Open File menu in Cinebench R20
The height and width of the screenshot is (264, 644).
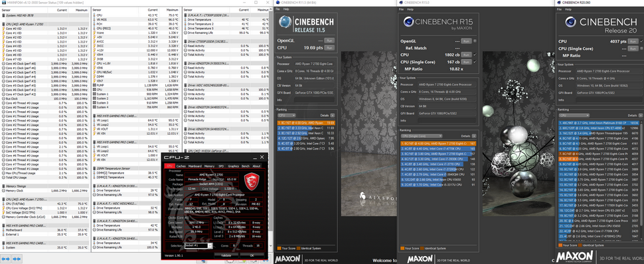[x=559, y=9]
